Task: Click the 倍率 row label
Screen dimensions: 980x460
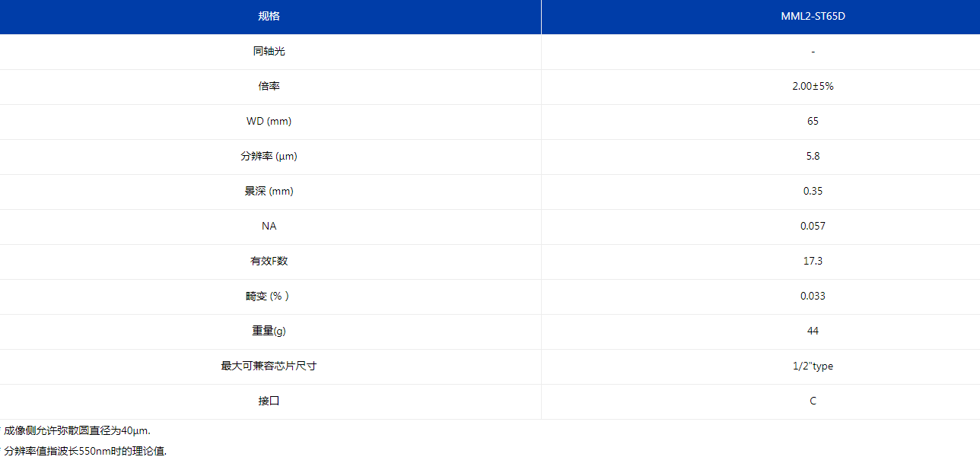Action: [x=269, y=87]
